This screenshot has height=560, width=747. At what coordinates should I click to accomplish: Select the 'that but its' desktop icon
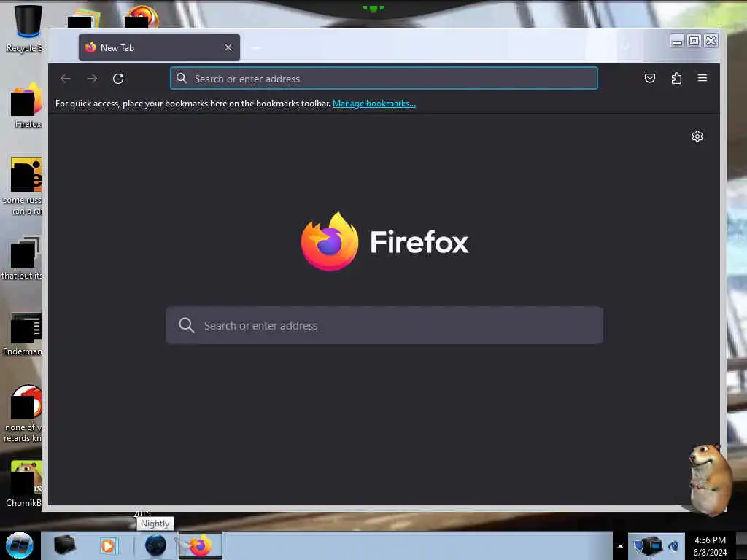[23, 257]
